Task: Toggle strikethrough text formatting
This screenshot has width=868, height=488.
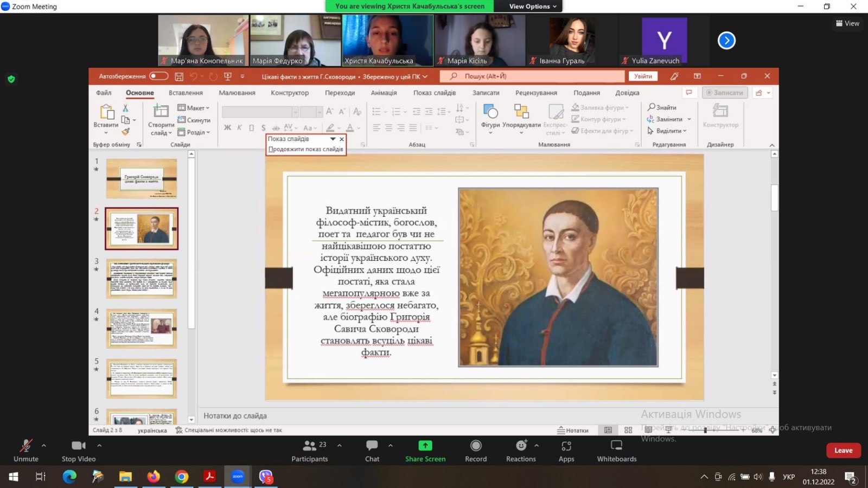Action: (x=276, y=128)
